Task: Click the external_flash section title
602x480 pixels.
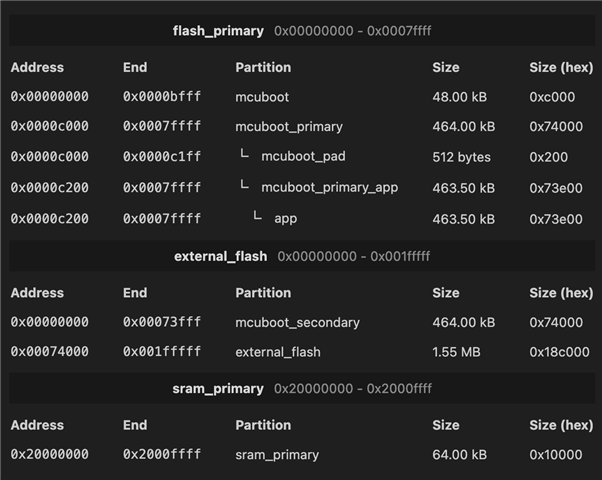Action: 220,256
